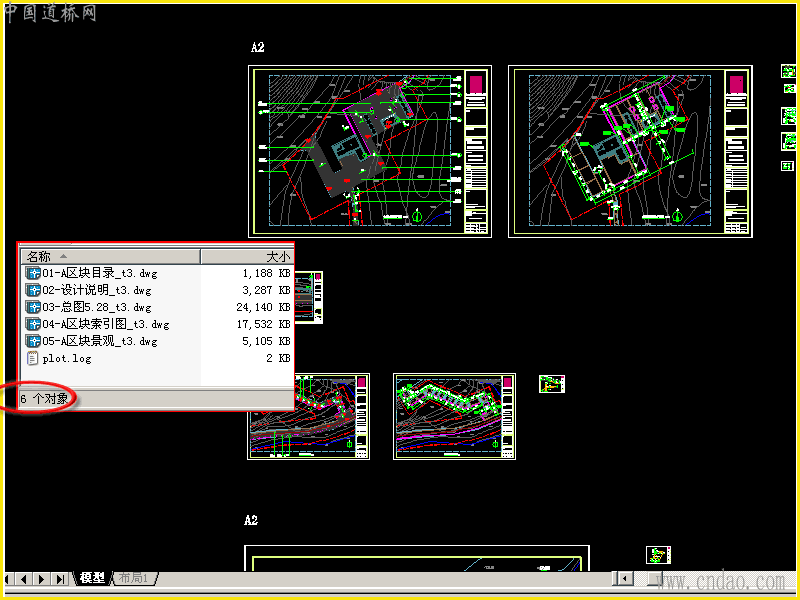The image size is (800, 600).
Task: Click the top-left A2 site plan drawing
Action: (370, 152)
